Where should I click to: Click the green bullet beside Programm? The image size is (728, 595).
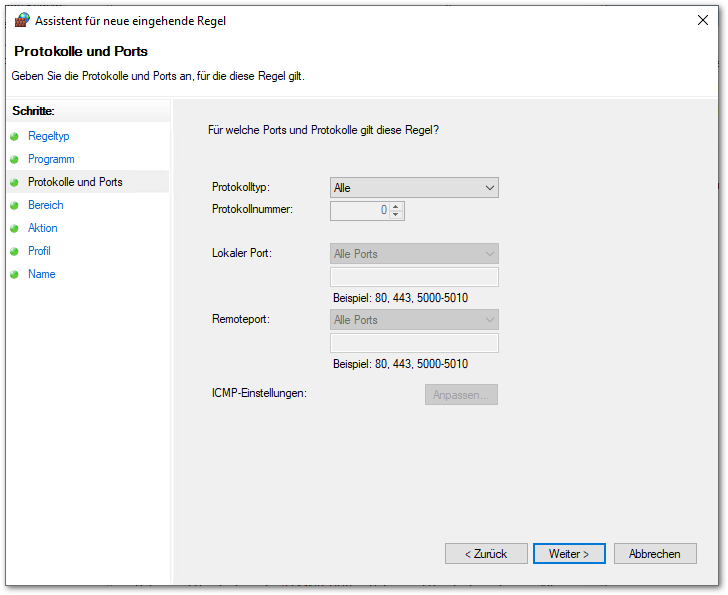[15, 159]
